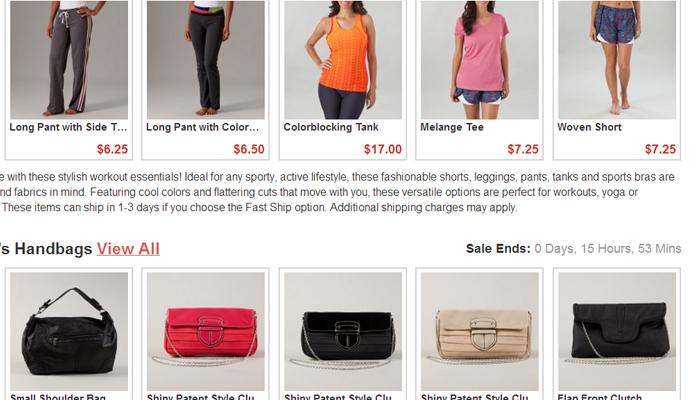The image size is (700, 400).
Task: Click the Melange Tee product name
Action: [452, 127]
